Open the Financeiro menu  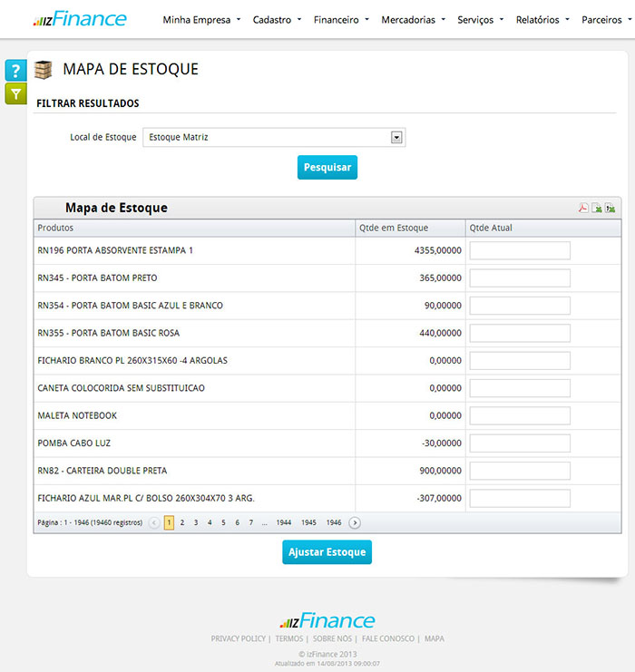340,19
